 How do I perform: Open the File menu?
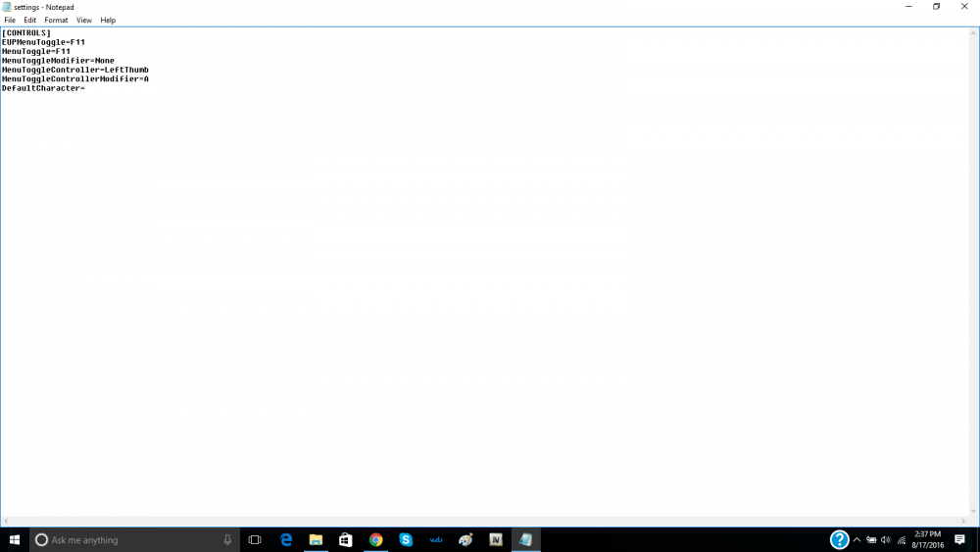pyautogui.click(x=10, y=20)
